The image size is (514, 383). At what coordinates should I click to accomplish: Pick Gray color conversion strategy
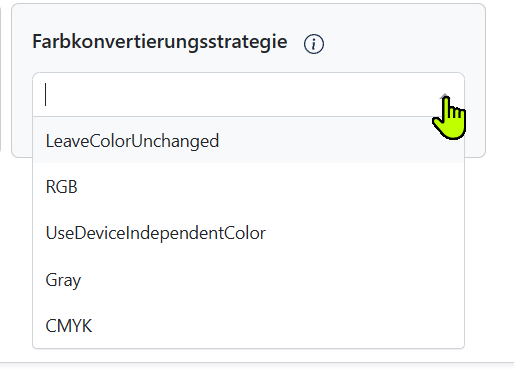(x=248, y=279)
